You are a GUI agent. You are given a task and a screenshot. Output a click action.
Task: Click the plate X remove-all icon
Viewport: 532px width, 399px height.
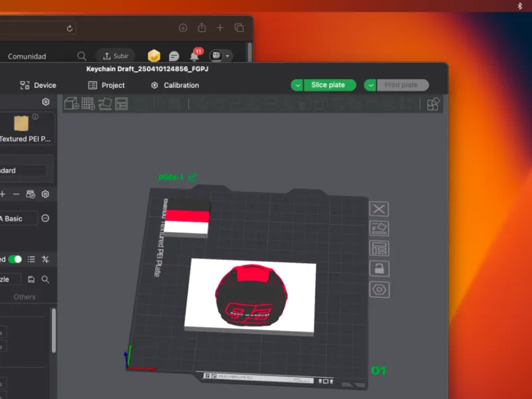coord(379,209)
